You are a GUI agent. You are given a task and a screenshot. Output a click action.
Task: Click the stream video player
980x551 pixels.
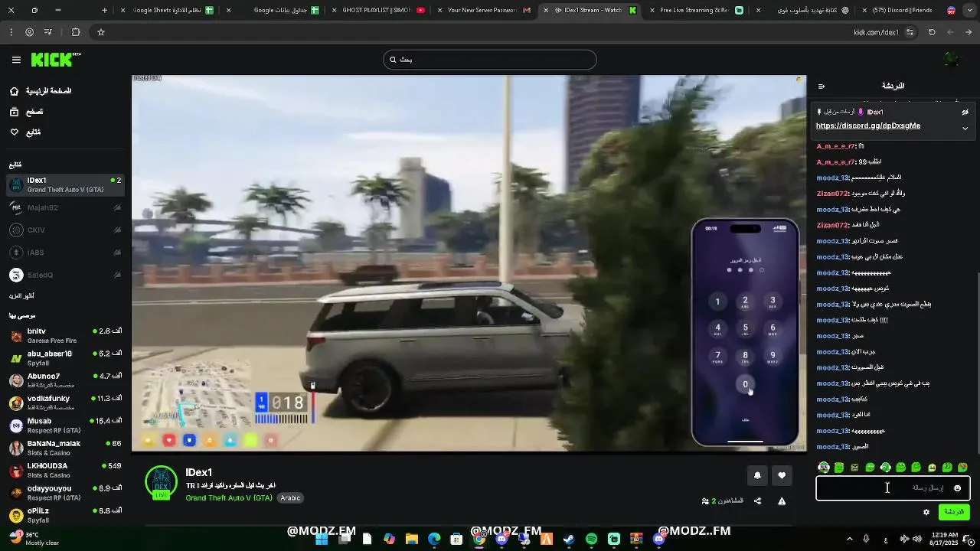click(x=469, y=263)
